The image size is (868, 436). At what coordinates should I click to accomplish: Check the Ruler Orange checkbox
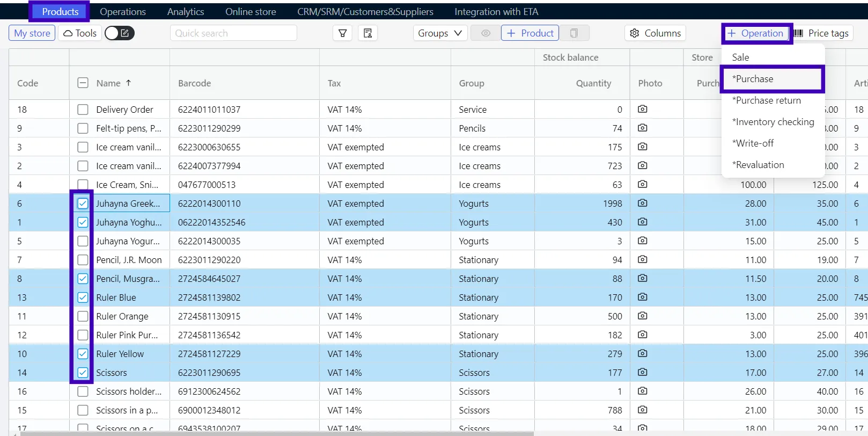(83, 316)
